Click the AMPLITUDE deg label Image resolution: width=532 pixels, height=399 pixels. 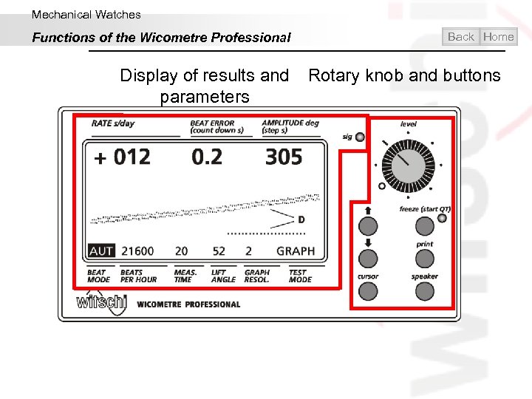[290, 123]
